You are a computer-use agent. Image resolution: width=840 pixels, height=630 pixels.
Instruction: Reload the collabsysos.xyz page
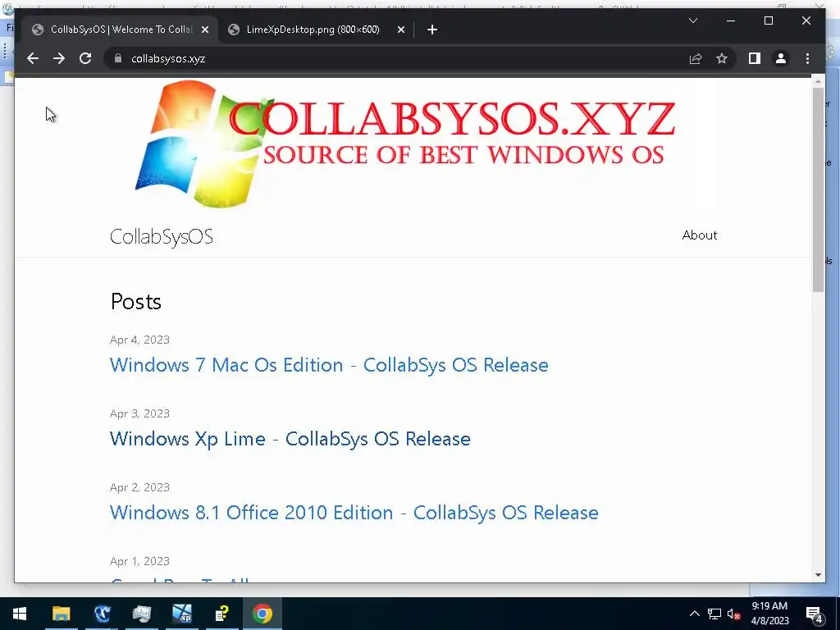point(85,58)
